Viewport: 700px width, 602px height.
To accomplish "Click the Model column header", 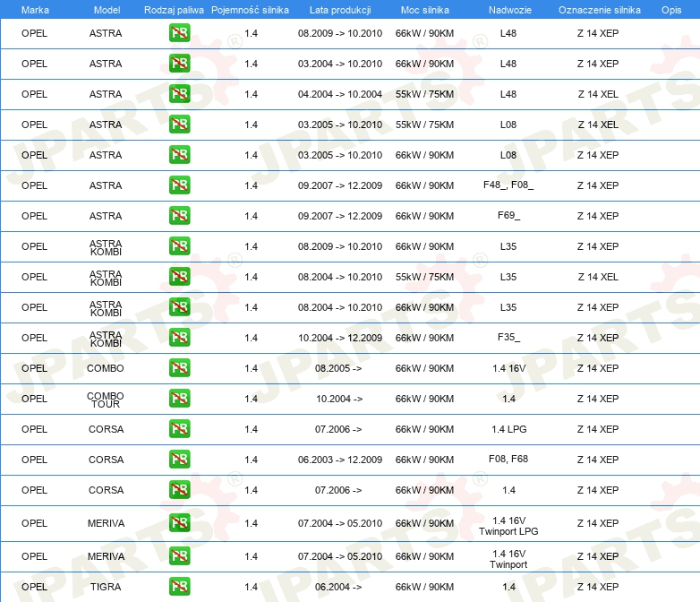I will 107,10.
